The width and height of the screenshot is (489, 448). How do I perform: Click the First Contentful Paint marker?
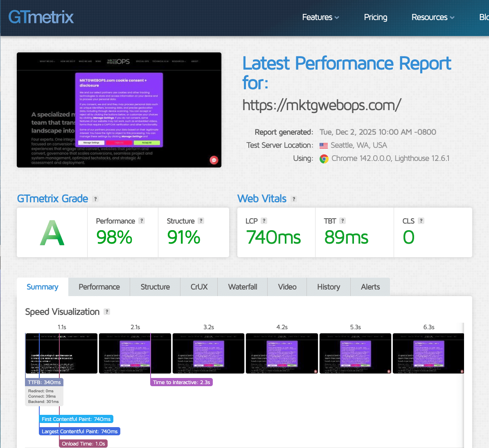tap(76, 419)
